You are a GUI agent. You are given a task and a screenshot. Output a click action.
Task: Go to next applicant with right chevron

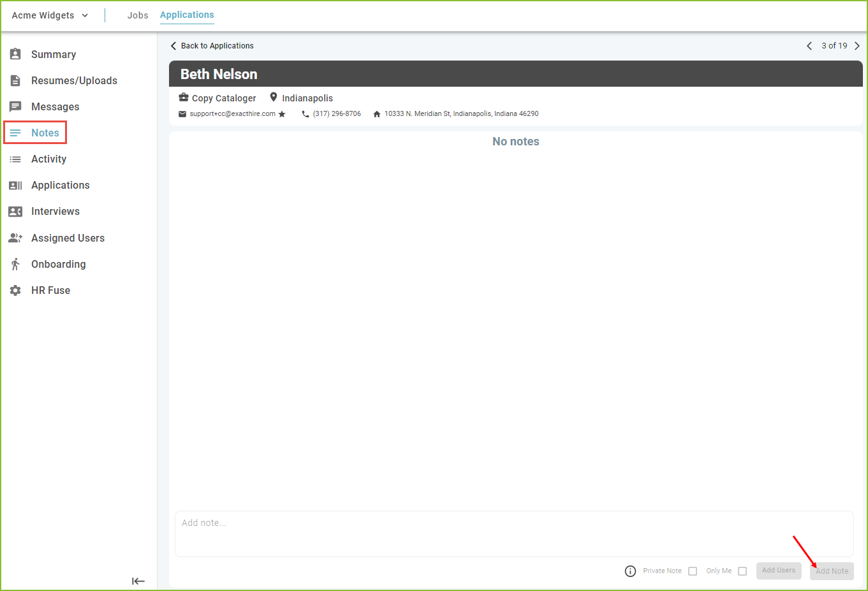click(857, 46)
